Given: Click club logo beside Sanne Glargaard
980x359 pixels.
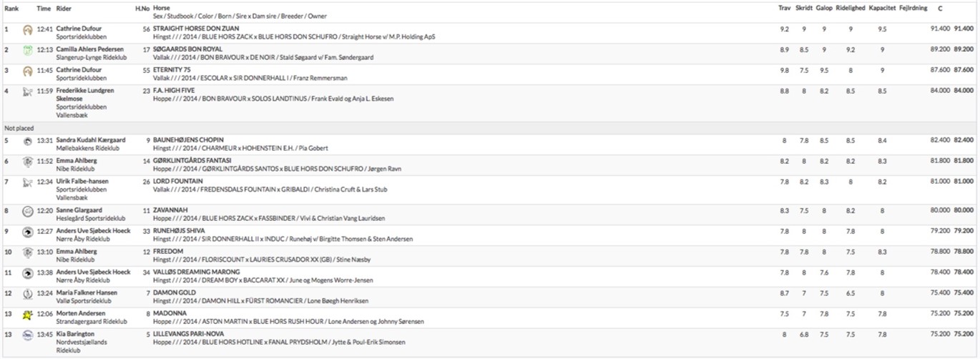Looking at the screenshot, I should 27,211.
